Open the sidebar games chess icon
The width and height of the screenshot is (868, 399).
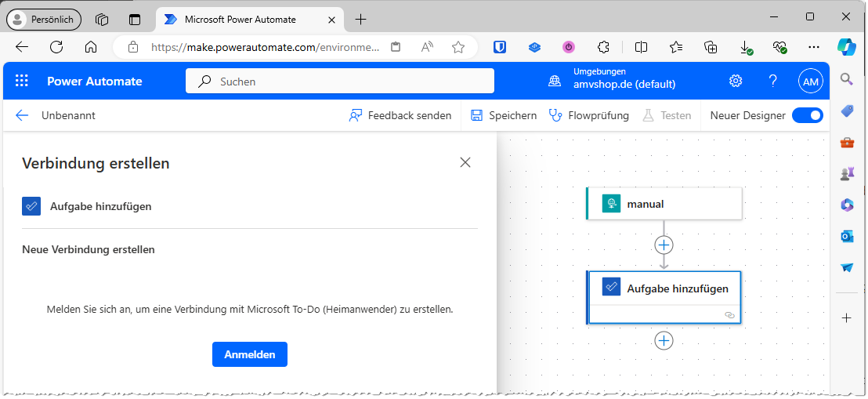coord(847,174)
